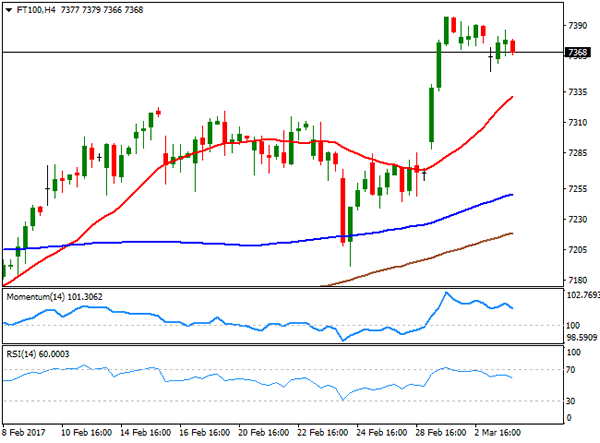Select the RSI(14) 60.0003 indicator label
Image resolution: width=600 pixels, height=443 pixels.
(38, 354)
